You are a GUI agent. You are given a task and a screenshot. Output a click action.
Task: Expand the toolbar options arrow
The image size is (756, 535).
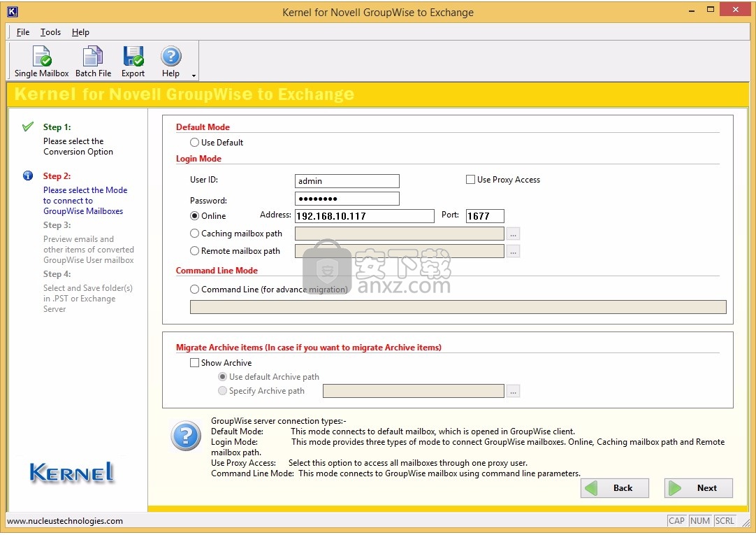pos(194,76)
